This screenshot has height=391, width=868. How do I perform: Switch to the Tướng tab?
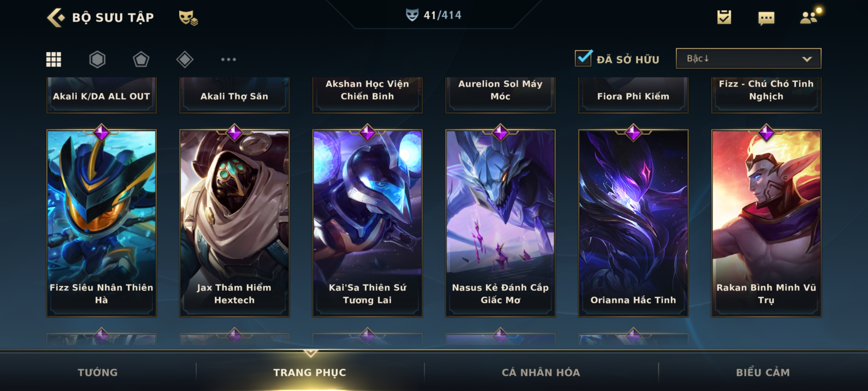(98, 372)
